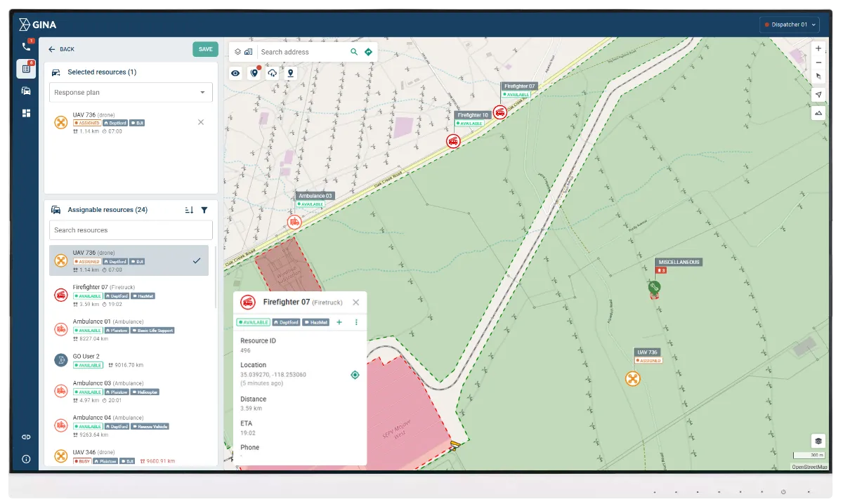The width and height of the screenshot is (843, 504).
Task: Zoom in using the plus icon
Action: 818,48
